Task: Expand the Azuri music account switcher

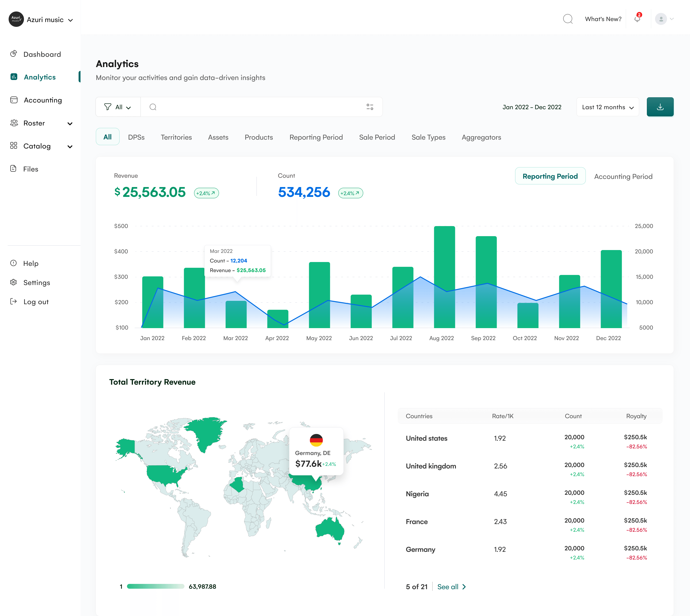Action: click(x=70, y=20)
